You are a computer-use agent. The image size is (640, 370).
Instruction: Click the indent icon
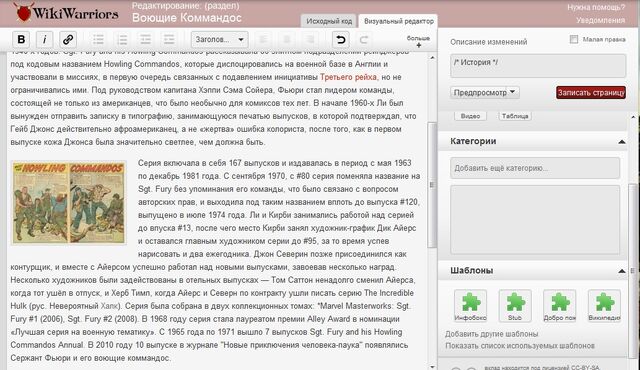pyautogui.click(x=169, y=40)
